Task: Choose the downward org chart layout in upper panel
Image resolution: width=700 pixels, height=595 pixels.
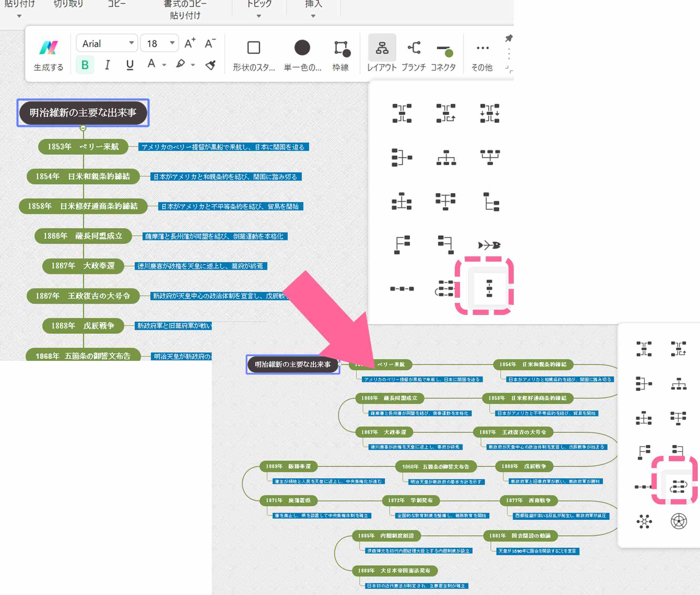Action: coord(446,157)
